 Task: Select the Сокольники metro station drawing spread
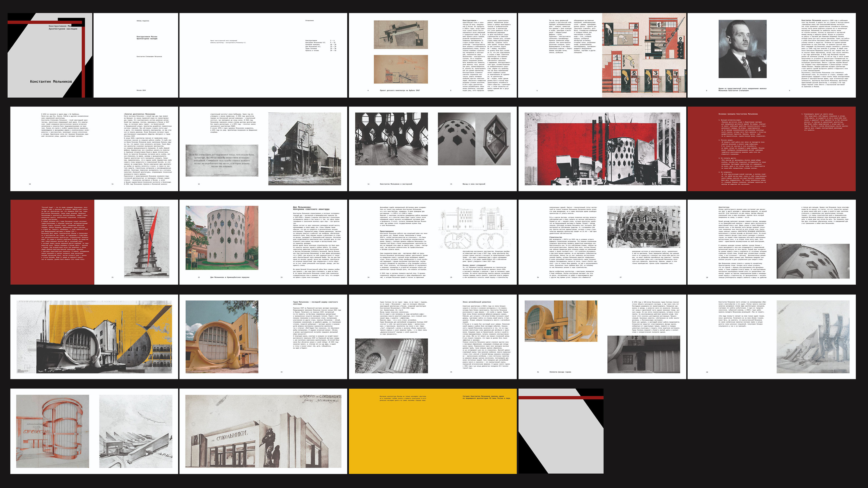click(x=263, y=431)
